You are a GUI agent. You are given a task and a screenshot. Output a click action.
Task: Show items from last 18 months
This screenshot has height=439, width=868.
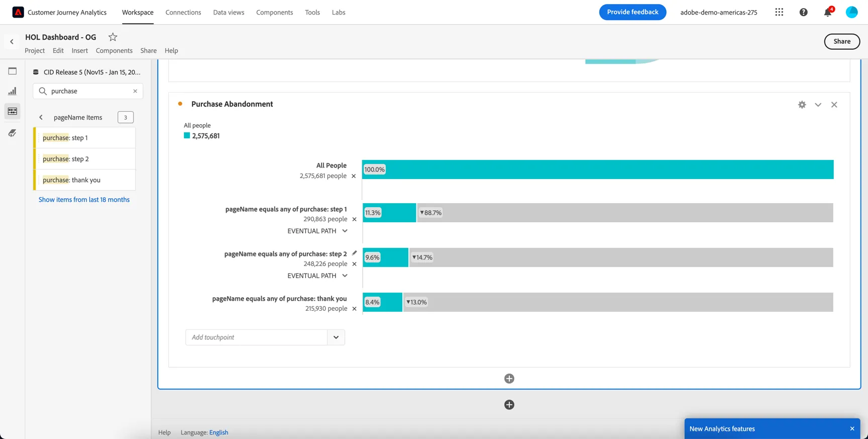pyautogui.click(x=84, y=200)
